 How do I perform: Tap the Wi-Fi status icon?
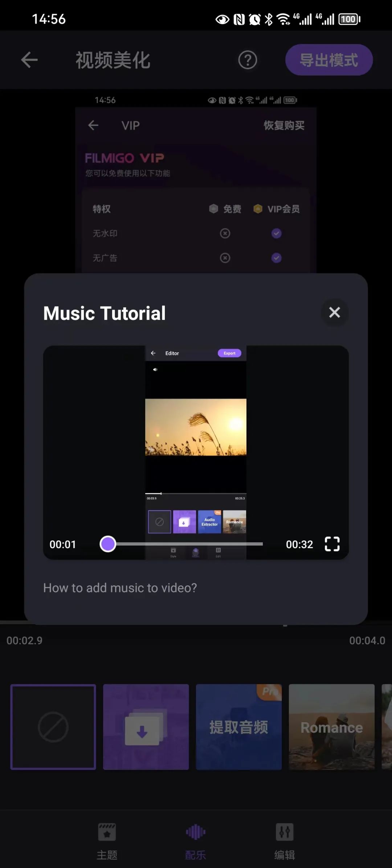click(x=283, y=19)
